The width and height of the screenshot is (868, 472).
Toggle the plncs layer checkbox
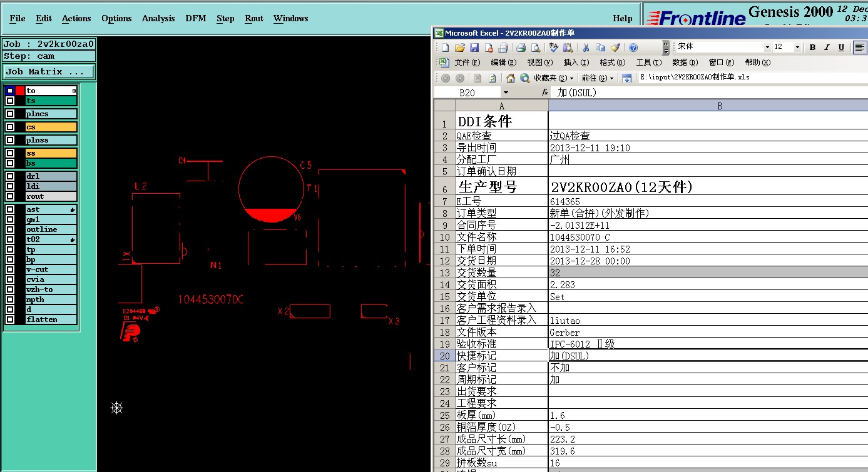coord(10,114)
